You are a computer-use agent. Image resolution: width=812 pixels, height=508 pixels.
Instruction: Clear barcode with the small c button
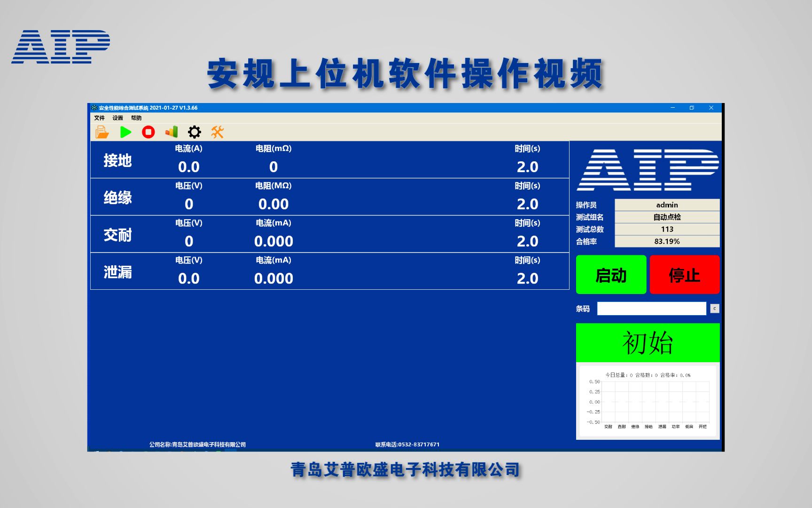tap(715, 309)
